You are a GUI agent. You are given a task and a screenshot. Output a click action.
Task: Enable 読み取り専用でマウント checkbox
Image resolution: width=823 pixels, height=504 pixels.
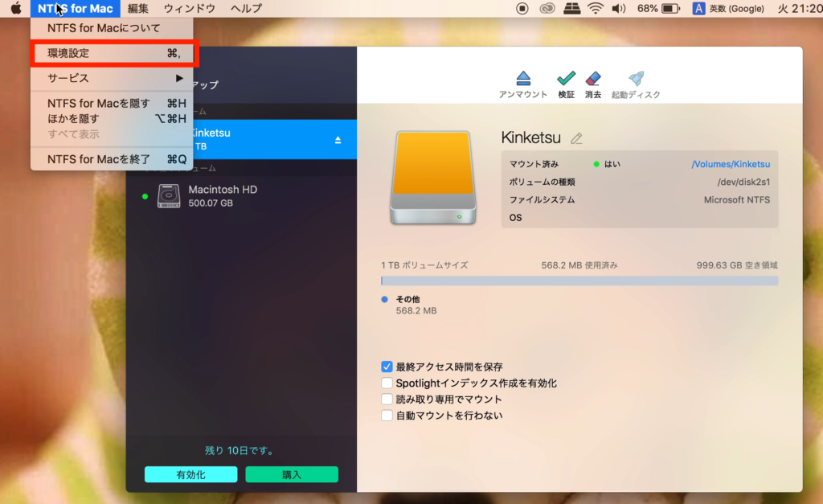pyautogui.click(x=387, y=399)
